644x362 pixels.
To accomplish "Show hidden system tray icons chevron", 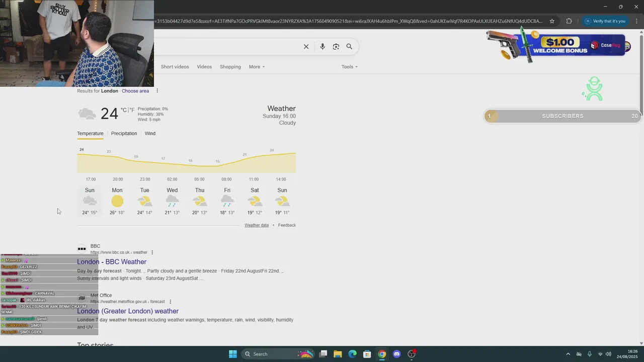I will pos(568,354).
